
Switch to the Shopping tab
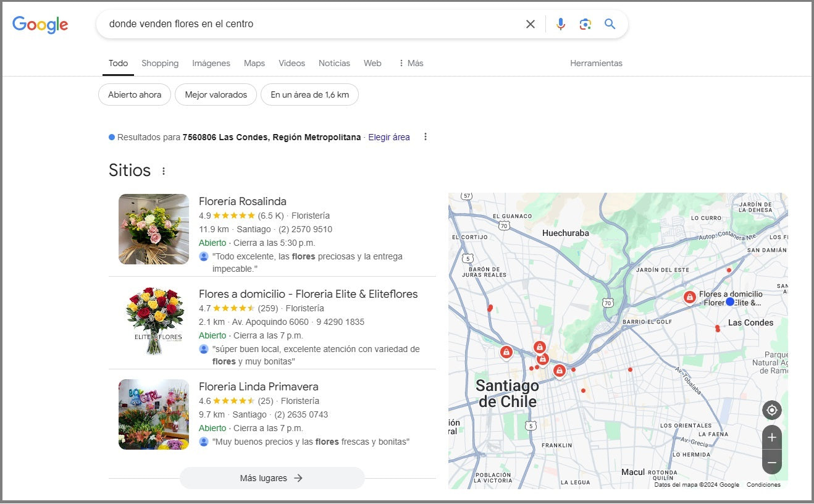point(160,63)
